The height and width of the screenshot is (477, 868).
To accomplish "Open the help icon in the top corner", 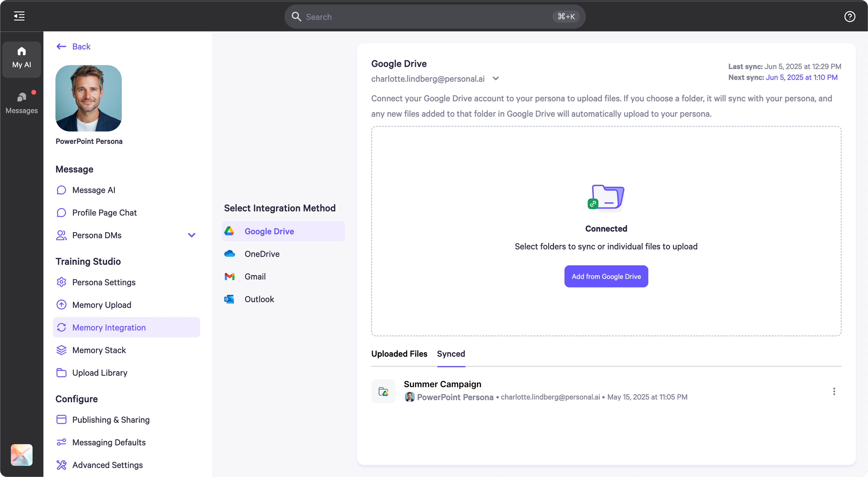I will [850, 16].
